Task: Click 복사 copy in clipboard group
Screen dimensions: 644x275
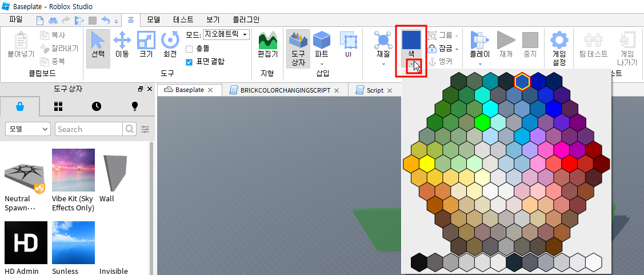Action: pyautogui.click(x=53, y=35)
